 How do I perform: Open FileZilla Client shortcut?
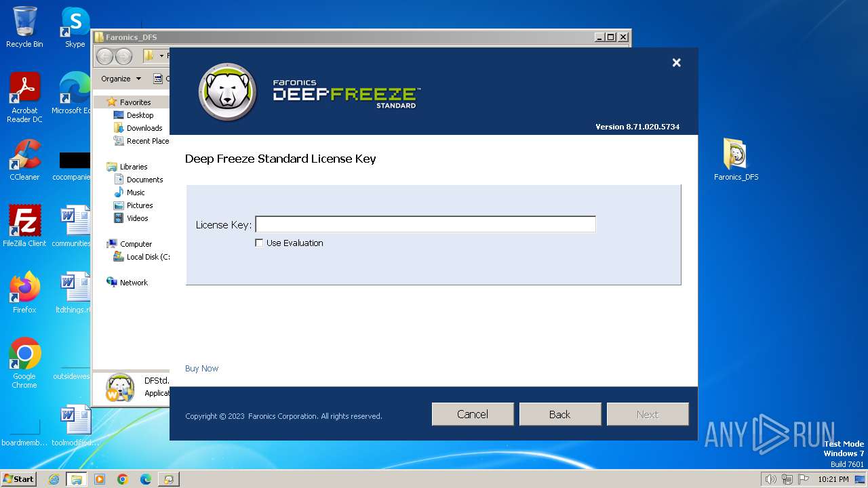pos(24,226)
